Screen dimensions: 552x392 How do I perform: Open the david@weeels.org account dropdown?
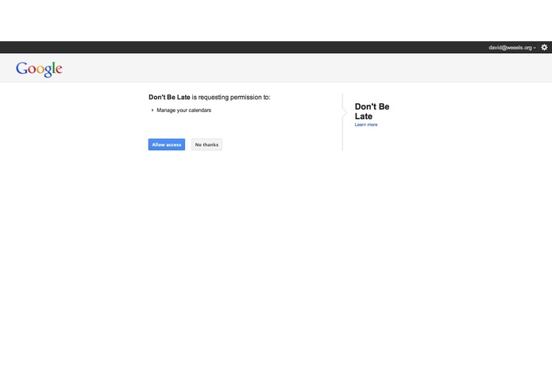tap(511, 48)
